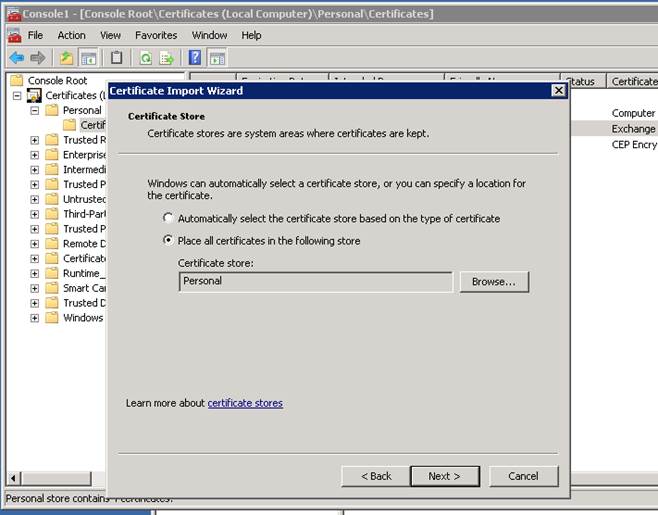Click the Back arrow toolbar icon
658x515 pixels.
point(16,58)
